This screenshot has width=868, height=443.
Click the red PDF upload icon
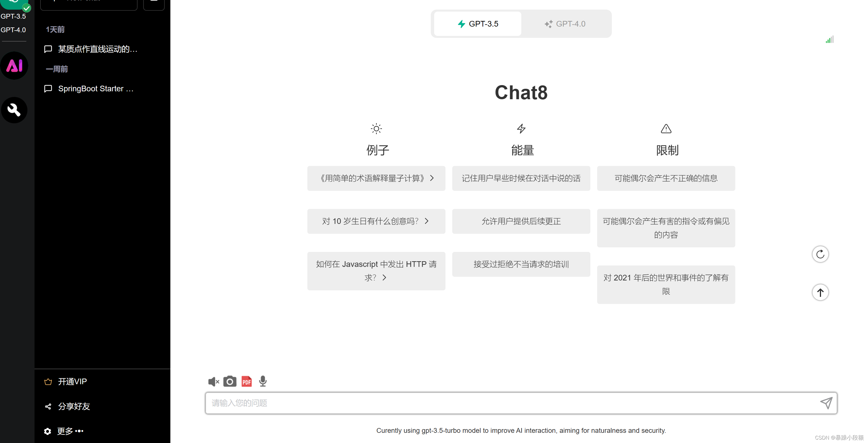[x=247, y=381]
